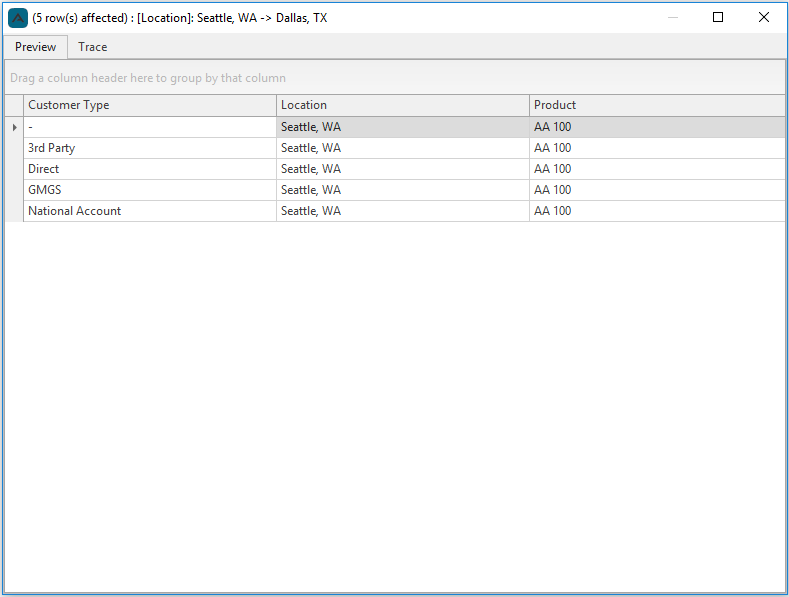The image size is (789, 597).
Task: Click highlighted Seattle, WA in first row
Action: (x=403, y=127)
